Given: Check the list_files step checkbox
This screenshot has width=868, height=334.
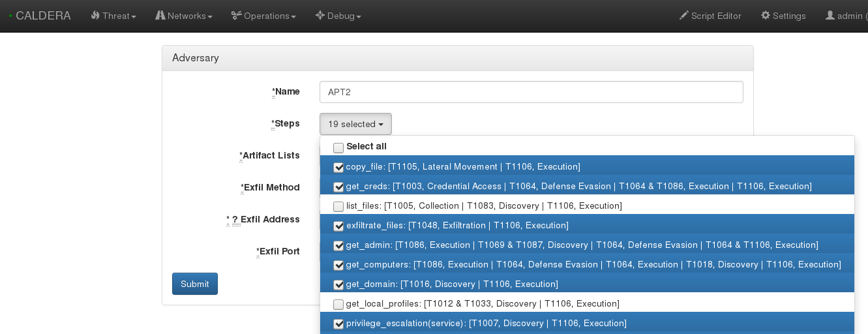Looking at the screenshot, I should (338, 206).
